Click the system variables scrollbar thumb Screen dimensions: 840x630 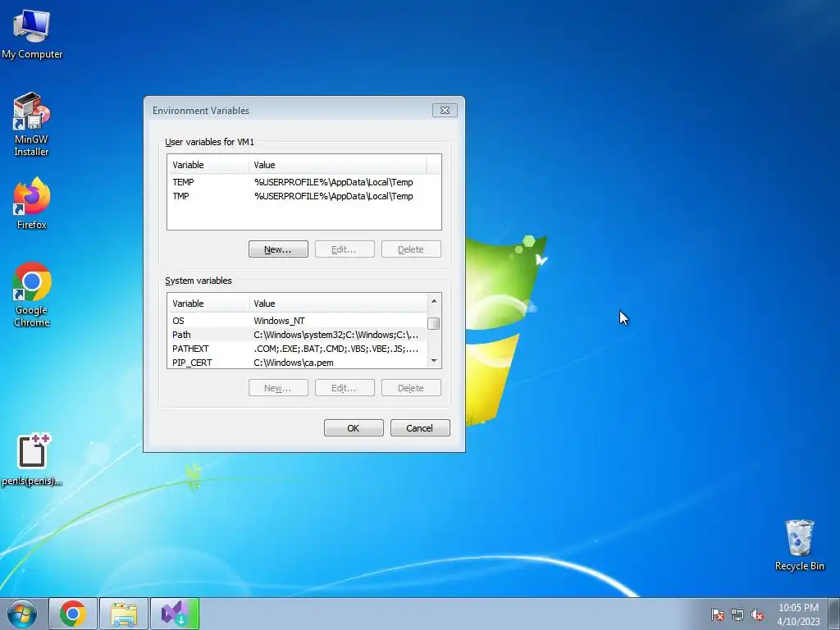(x=434, y=323)
